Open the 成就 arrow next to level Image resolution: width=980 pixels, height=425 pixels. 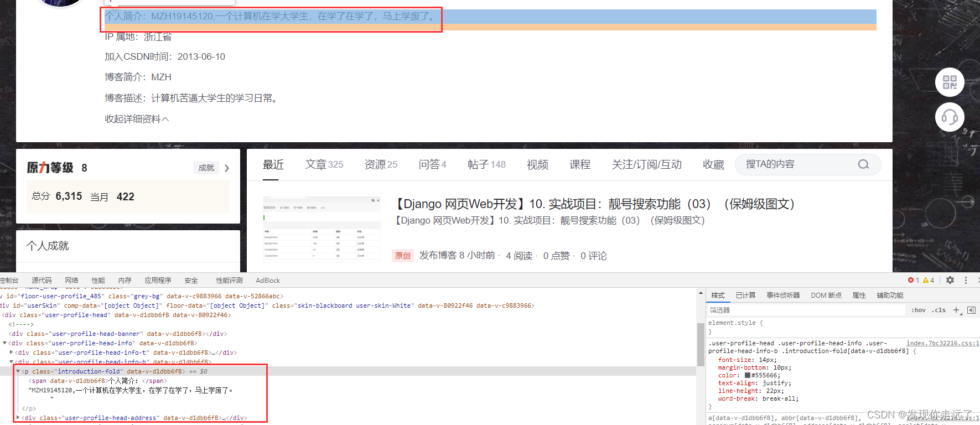227,168
